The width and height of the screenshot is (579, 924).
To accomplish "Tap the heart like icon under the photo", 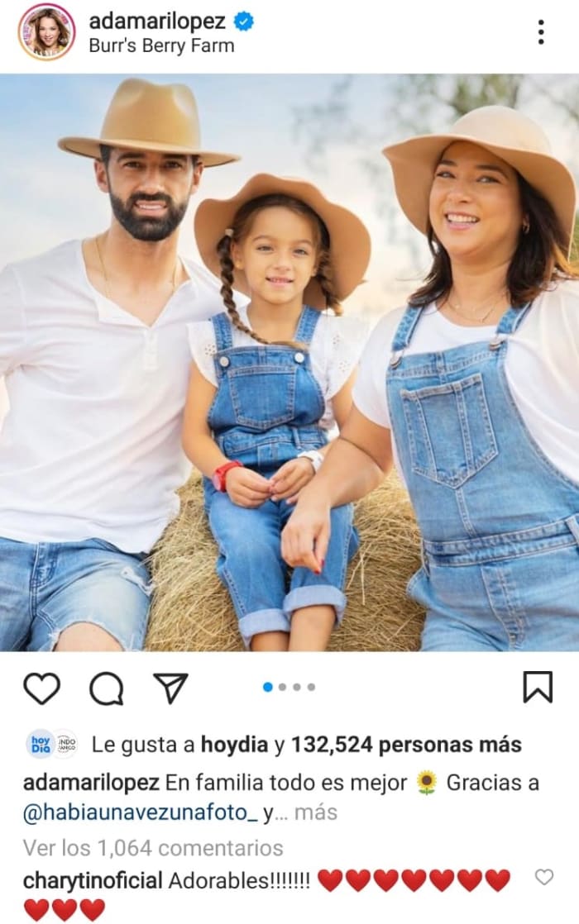I will tap(42, 688).
